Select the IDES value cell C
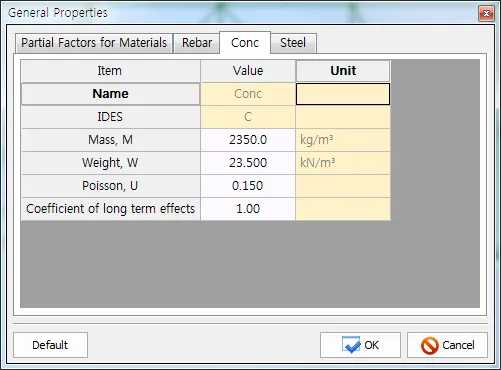This screenshot has height=370, width=501. pyautogui.click(x=248, y=117)
